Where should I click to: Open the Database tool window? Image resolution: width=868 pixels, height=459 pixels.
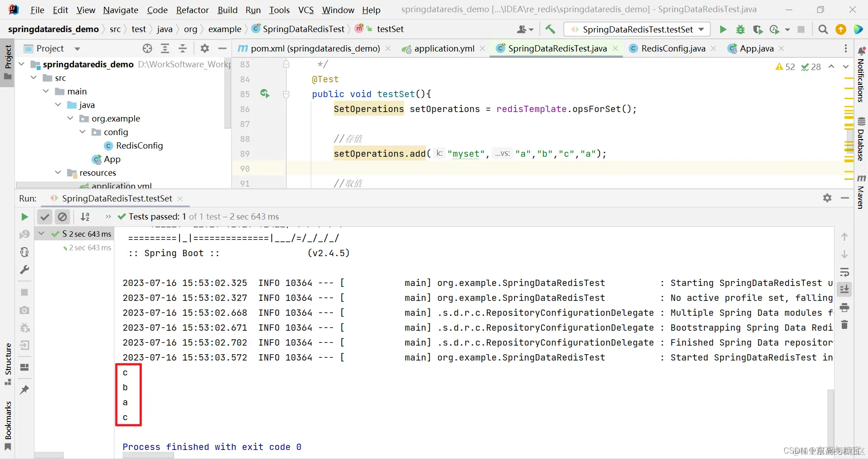click(861, 139)
